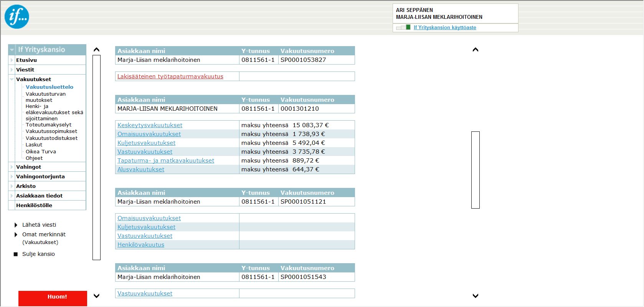This screenshot has width=644, height=307.
Task: Click the amount 889,72 €
Action: click(x=306, y=161)
